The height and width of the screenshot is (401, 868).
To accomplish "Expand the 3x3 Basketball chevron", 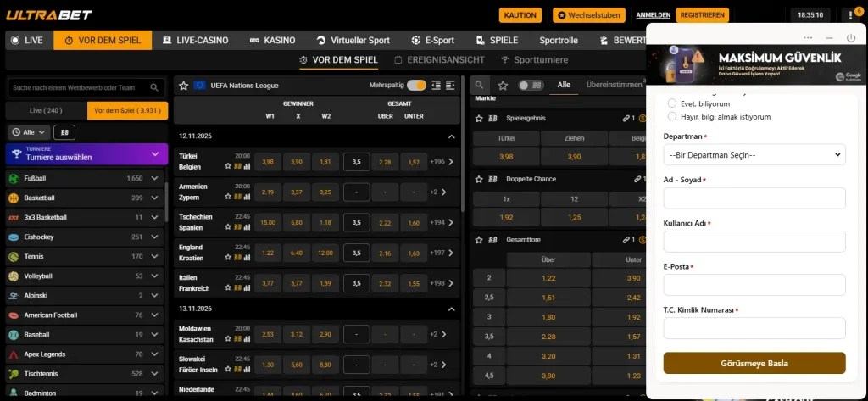I will tap(154, 217).
